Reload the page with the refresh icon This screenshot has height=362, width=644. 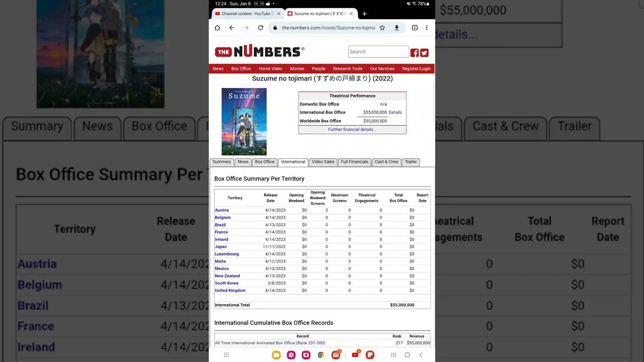(x=261, y=28)
